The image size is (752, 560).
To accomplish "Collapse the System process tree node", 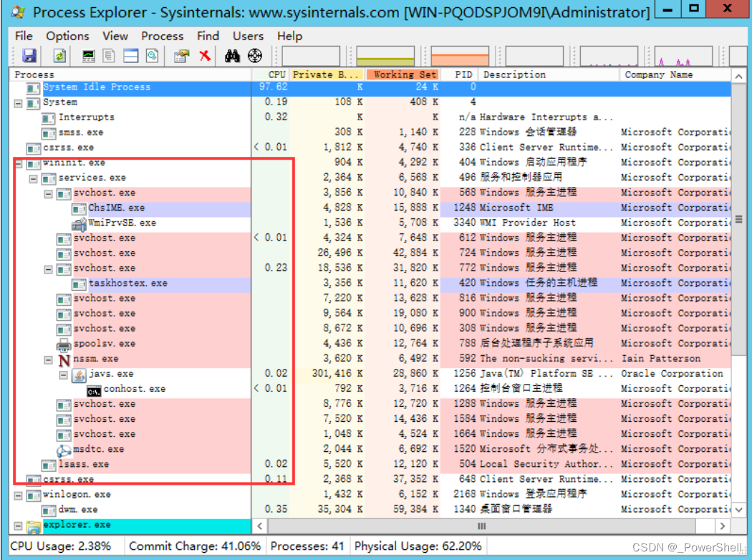I will click(x=18, y=103).
